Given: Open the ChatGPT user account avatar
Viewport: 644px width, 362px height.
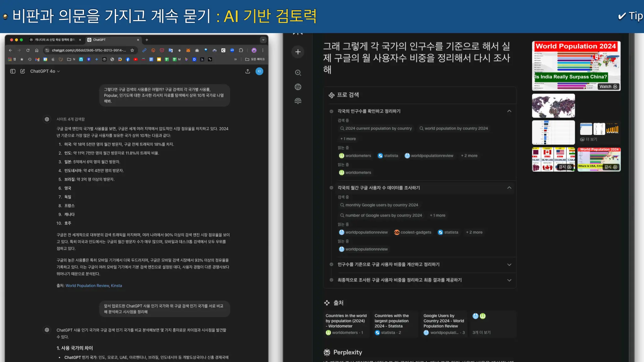Looking at the screenshot, I should [x=259, y=71].
